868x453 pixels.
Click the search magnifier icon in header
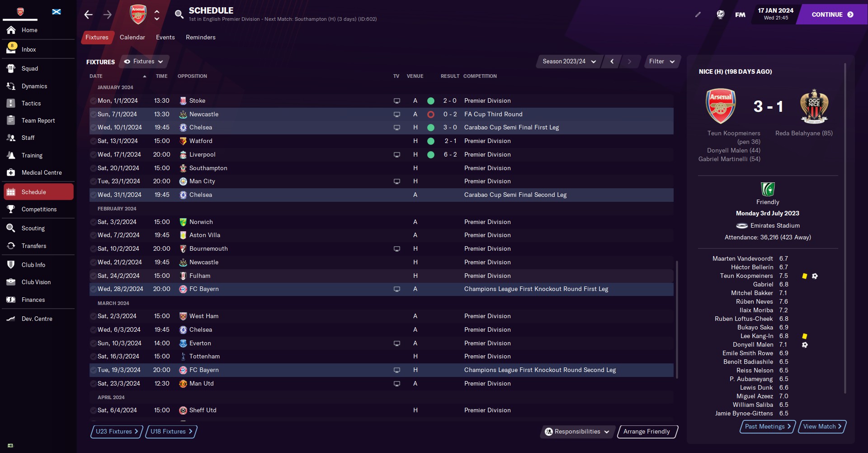point(179,14)
